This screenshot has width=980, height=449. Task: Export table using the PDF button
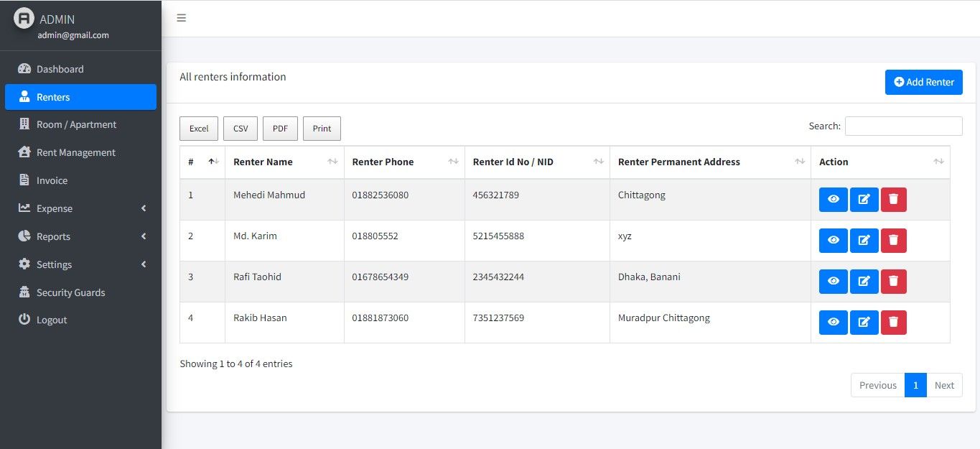pyautogui.click(x=280, y=129)
